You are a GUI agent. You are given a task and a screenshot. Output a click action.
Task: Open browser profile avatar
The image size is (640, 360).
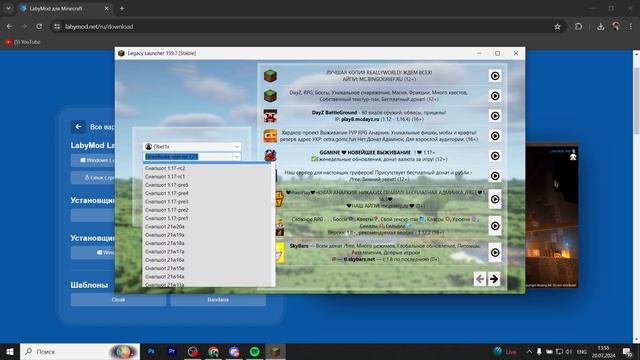pos(616,27)
